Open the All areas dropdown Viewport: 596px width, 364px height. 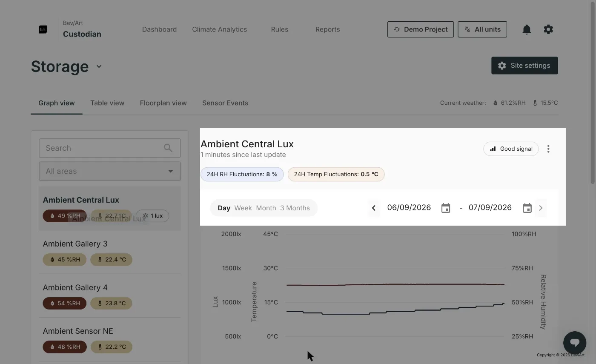(110, 171)
